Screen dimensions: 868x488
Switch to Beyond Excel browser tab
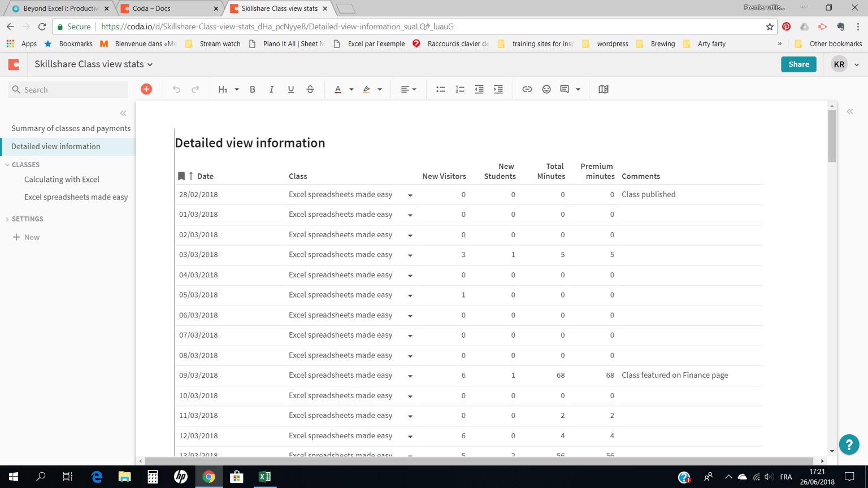60,8
